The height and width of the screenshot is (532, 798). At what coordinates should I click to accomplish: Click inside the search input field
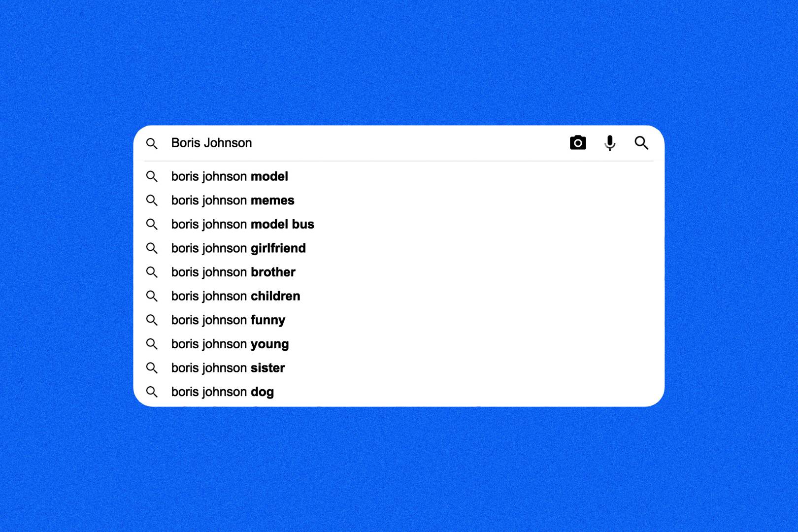(345, 143)
